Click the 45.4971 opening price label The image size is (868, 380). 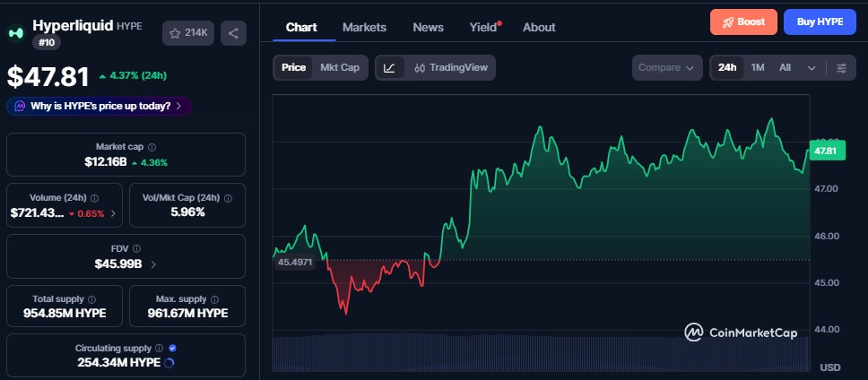294,263
